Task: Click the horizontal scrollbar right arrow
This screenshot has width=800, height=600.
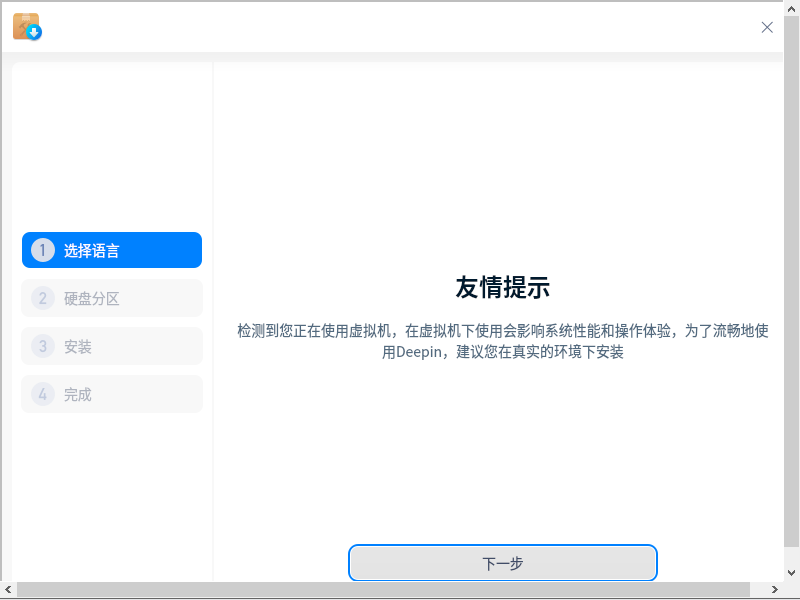Action: coord(775,590)
